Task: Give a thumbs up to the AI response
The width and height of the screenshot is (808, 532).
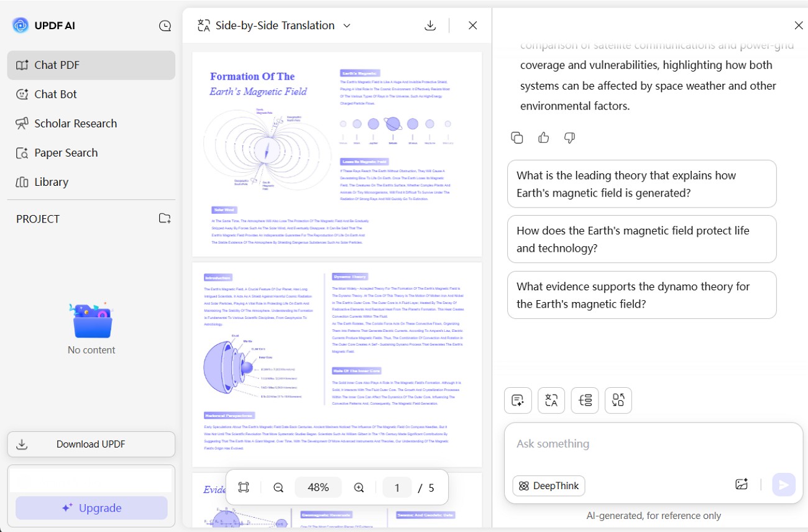Action: (543, 137)
